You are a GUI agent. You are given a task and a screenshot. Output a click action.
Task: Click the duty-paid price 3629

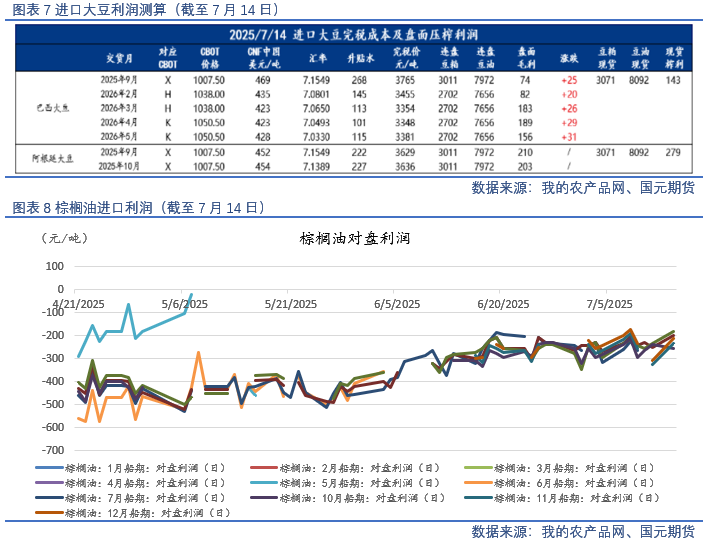coord(405,153)
